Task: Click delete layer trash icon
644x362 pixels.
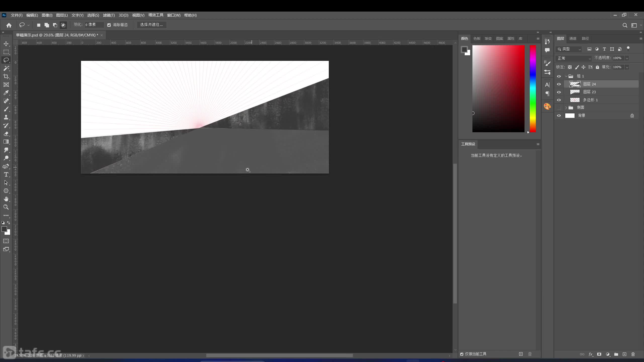Action: [633, 354]
